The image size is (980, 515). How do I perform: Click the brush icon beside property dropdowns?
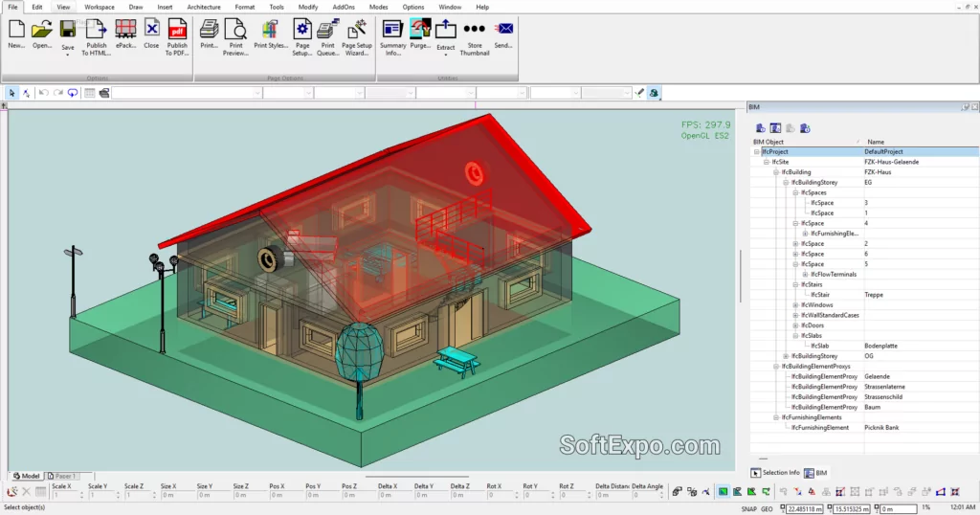[x=639, y=93]
